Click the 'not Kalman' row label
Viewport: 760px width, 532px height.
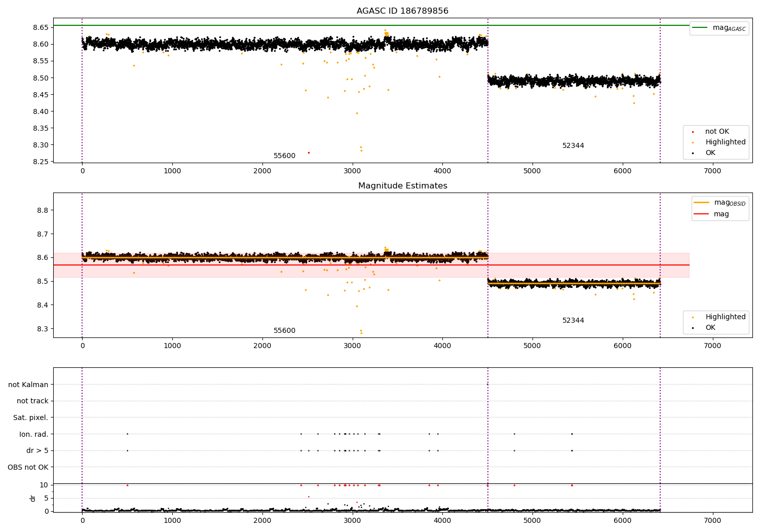[x=28, y=385]
